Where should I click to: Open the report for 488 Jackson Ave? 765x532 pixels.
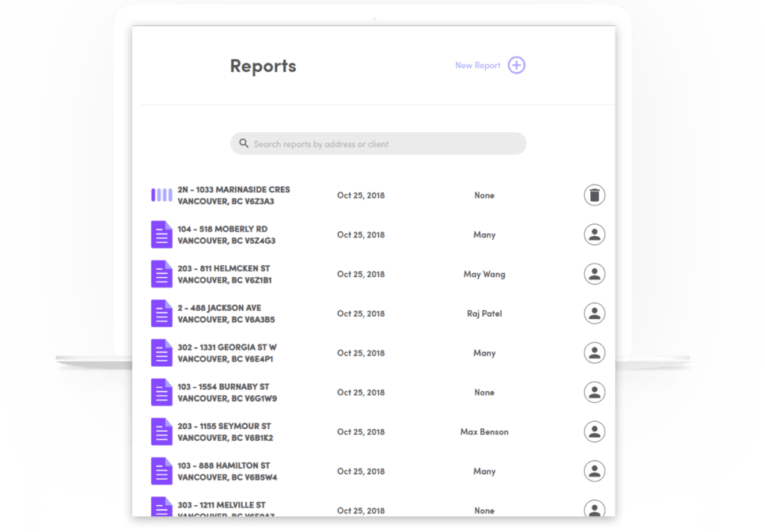(228, 313)
